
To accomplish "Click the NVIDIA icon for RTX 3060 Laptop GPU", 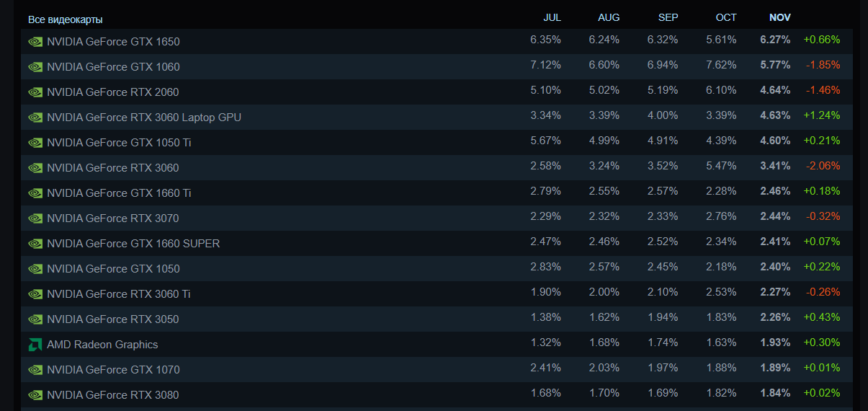I will click(35, 118).
